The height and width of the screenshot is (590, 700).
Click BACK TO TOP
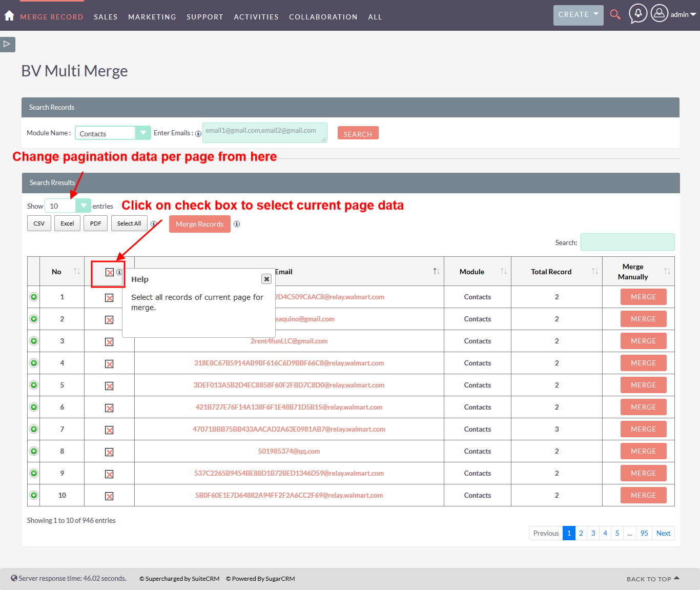pyautogui.click(x=653, y=579)
